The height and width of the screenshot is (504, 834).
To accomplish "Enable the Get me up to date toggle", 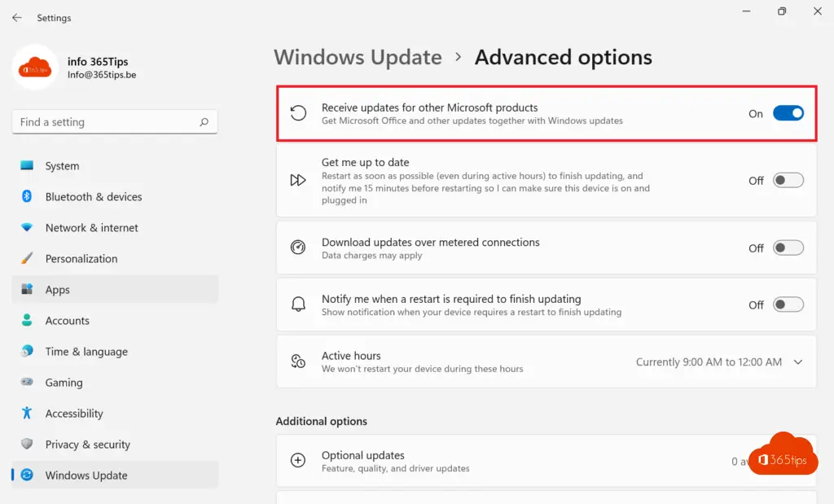I will 788,181.
